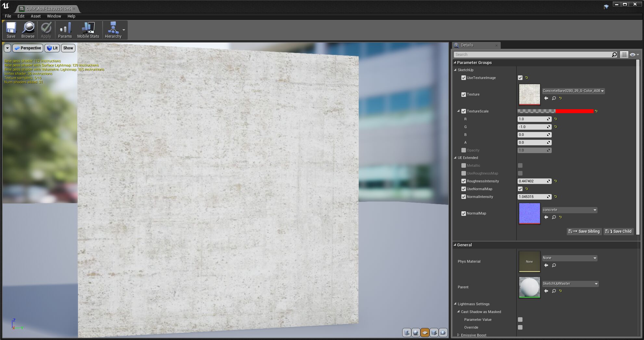
Task: Collapse the UE Extended parameter group
Action: pyautogui.click(x=455, y=158)
